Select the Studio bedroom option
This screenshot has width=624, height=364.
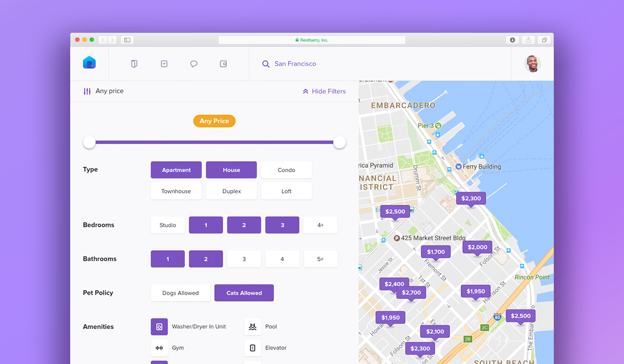click(167, 225)
